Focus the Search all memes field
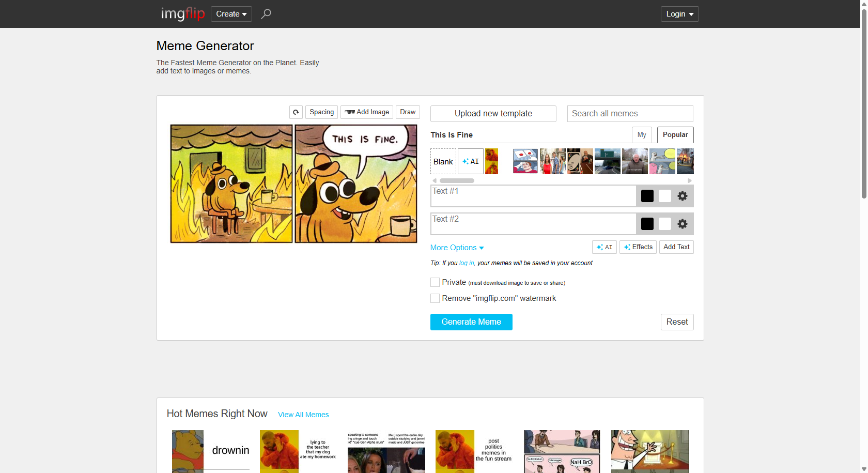Viewport: 868px width, 473px height. tap(630, 114)
